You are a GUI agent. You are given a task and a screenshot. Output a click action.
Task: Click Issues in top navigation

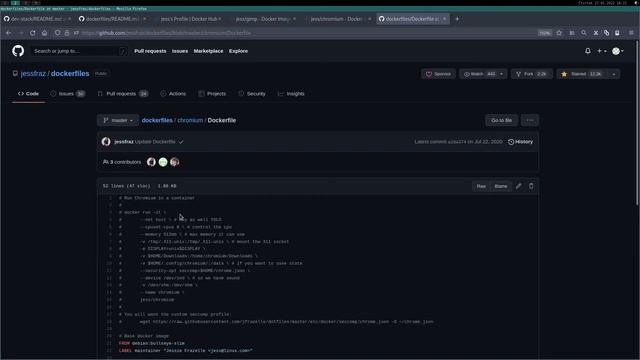180,51
